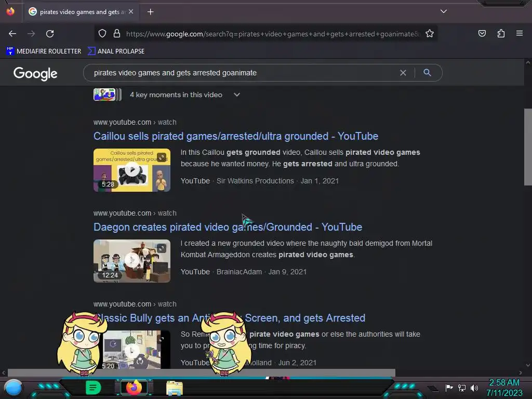Image resolution: width=532 pixels, height=399 pixels.
Task: Open a new tab with plus button
Action: click(150, 12)
